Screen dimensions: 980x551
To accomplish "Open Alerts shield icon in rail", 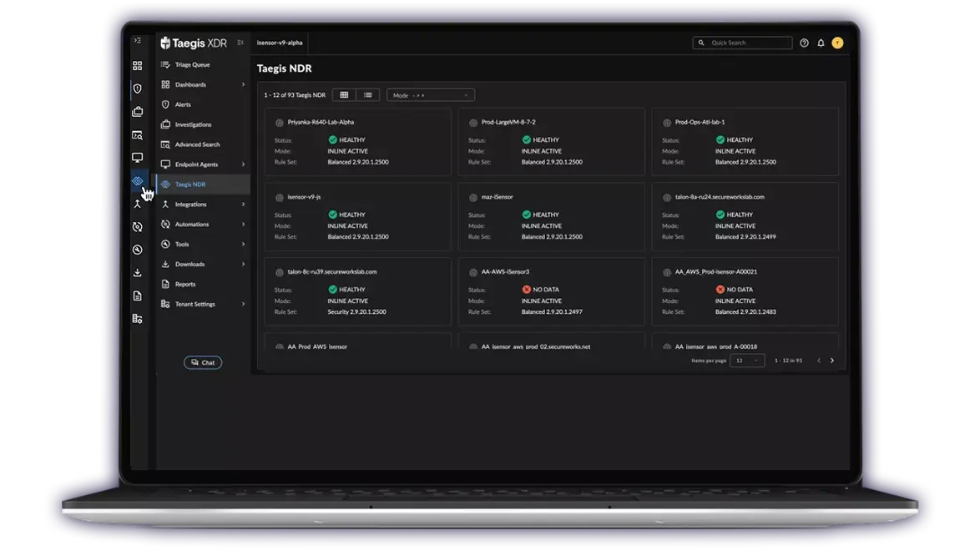I will point(138,88).
